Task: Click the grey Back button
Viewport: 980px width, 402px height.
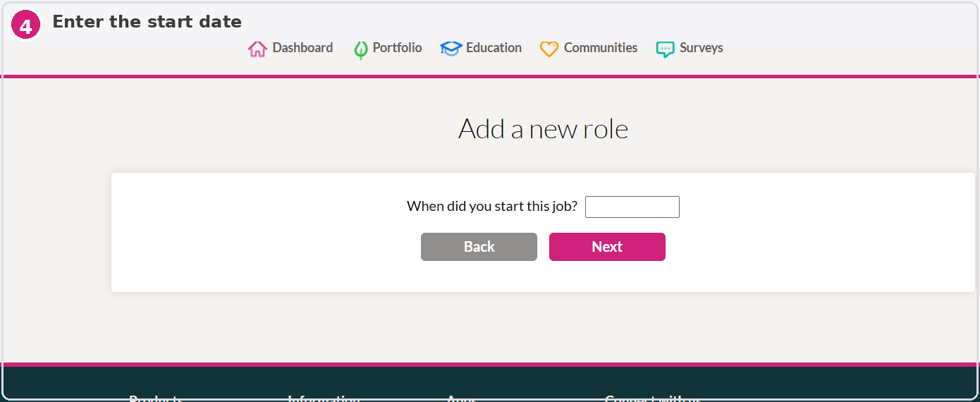Action: 479,247
